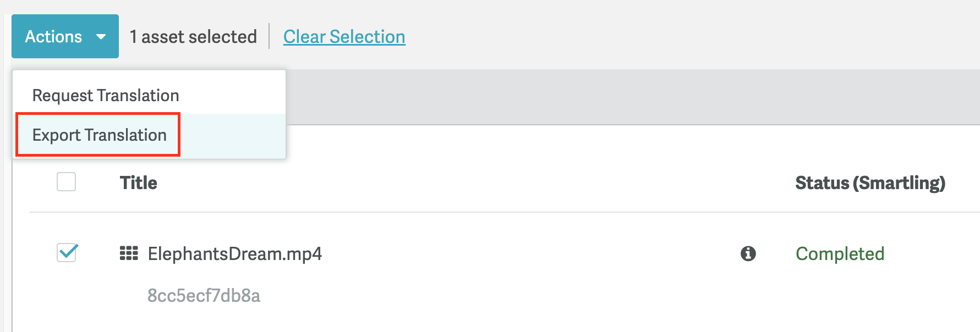
Task: Open the ElephantsDream.mp4 asset title
Action: coord(235,254)
